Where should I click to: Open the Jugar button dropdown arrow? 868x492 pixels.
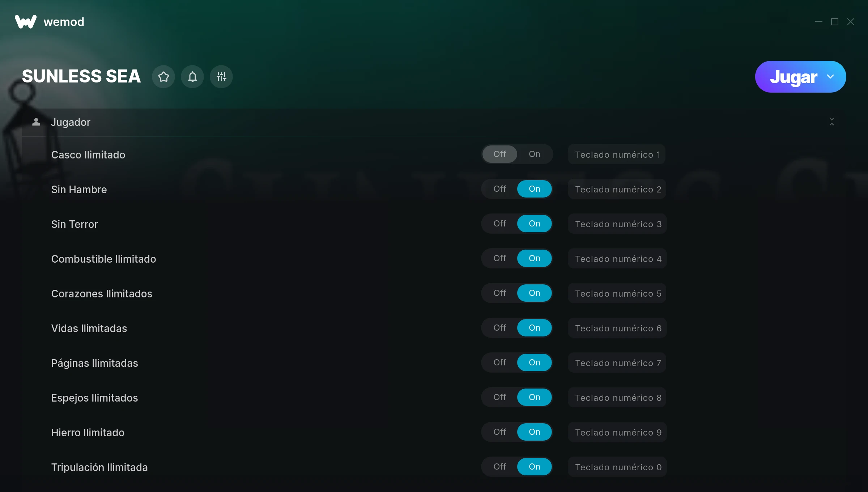[x=830, y=77]
